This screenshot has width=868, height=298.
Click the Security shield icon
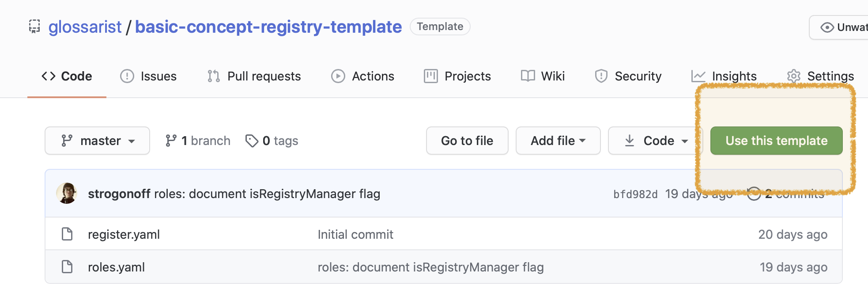pyautogui.click(x=601, y=76)
